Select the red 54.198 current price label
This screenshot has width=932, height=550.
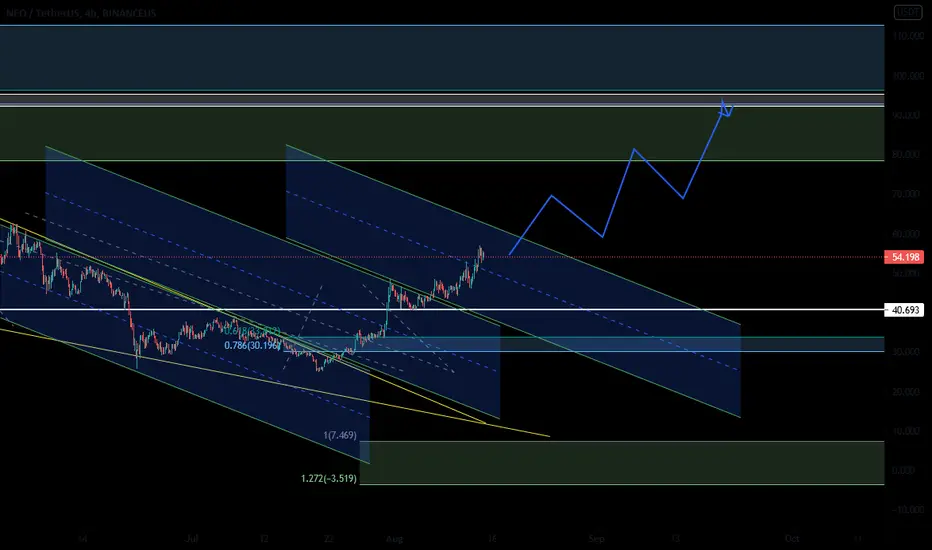tap(904, 257)
